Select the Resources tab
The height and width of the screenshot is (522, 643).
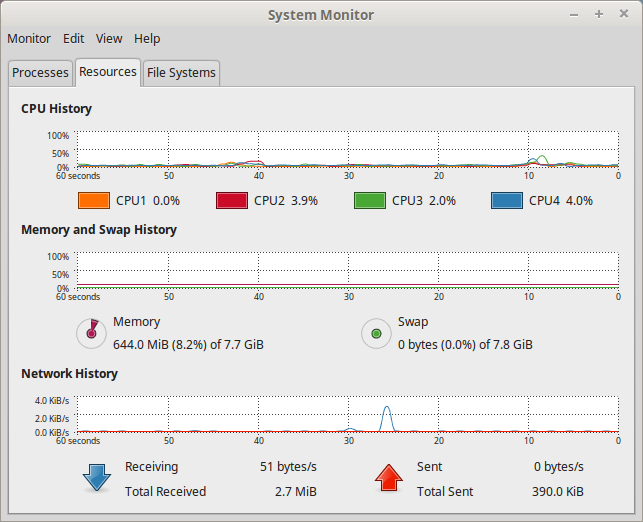coord(108,72)
